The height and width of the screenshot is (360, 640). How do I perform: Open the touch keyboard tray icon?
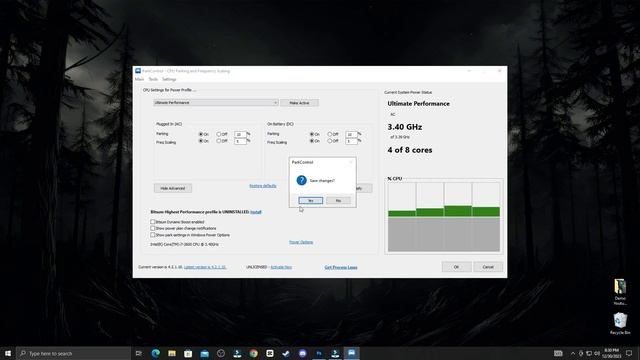558,353
